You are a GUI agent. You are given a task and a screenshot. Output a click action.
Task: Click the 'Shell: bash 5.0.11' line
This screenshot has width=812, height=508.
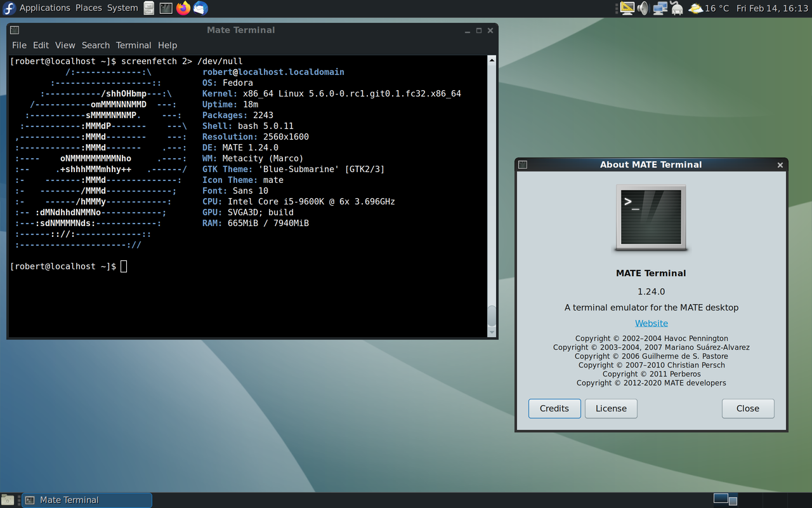tap(248, 126)
